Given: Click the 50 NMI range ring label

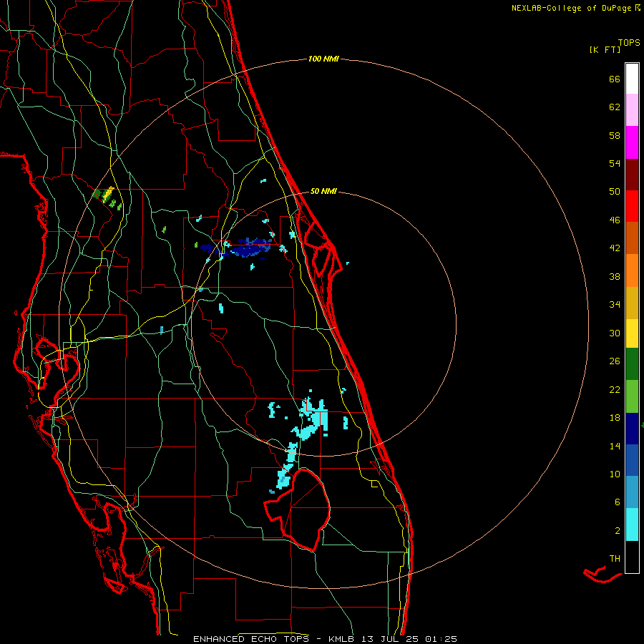Looking at the screenshot, I should 323,191.
